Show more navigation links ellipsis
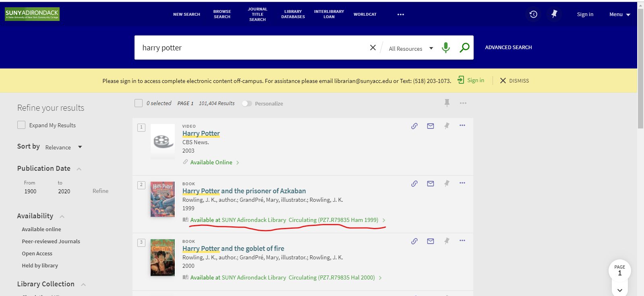The width and height of the screenshot is (644, 296). (x=400, y=14)
